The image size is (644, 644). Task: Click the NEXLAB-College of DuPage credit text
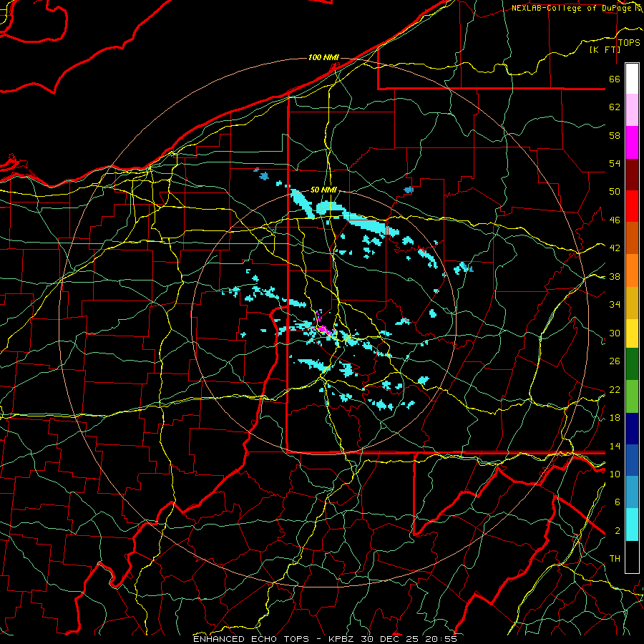tap(575, 8)
